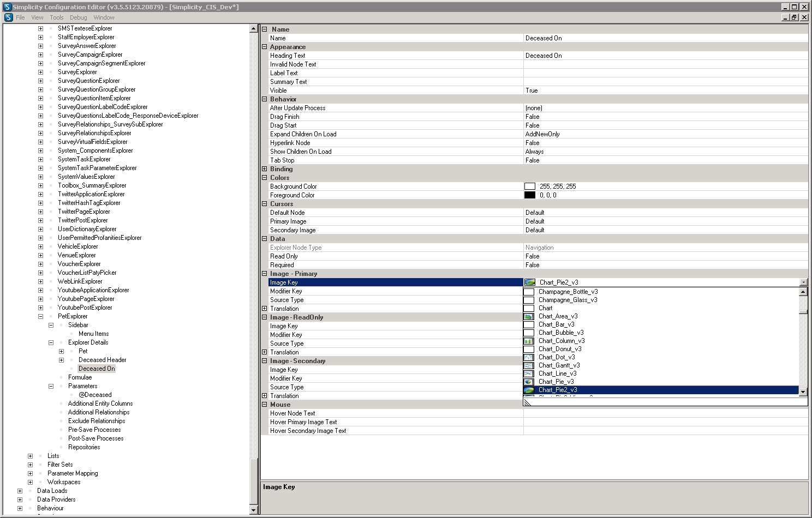Pick the Chart_Column_v3 icon in list
Viewport: 812px width, 518px height.
point(528,341)
